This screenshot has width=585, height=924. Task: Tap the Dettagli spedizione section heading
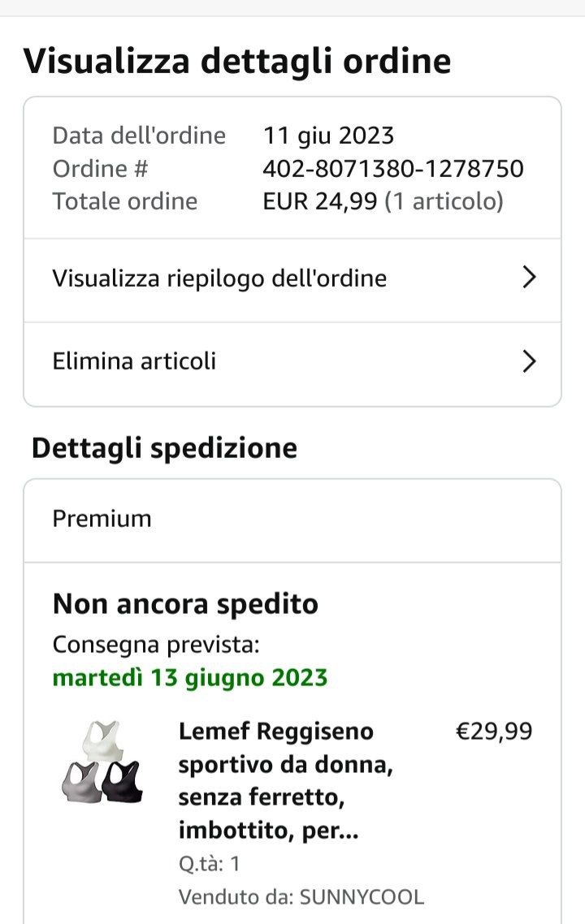point(164,448)
